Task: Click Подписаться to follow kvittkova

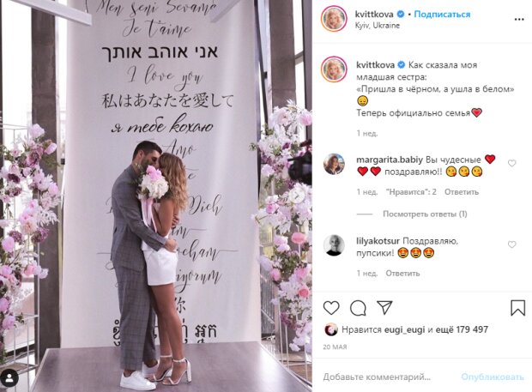Action: coord(442,15)
